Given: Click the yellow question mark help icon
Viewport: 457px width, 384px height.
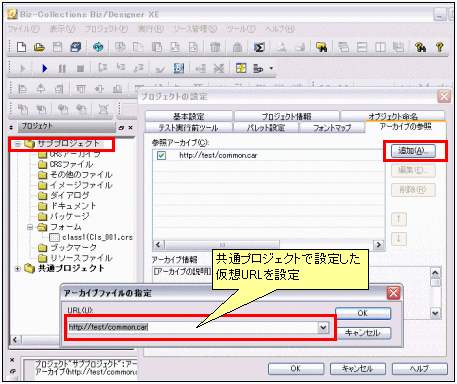Looking at the screenshot, I should [440, 47].
